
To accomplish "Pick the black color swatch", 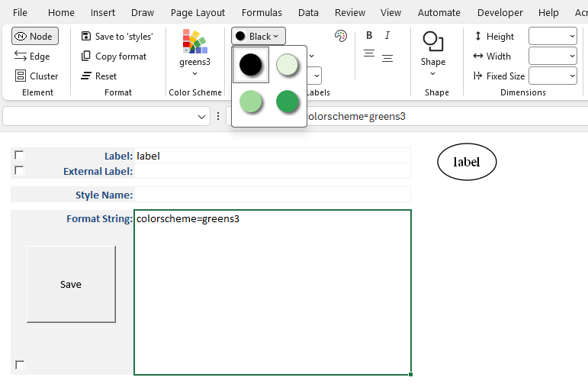I will pyautogui.click(x=250, y=65).
